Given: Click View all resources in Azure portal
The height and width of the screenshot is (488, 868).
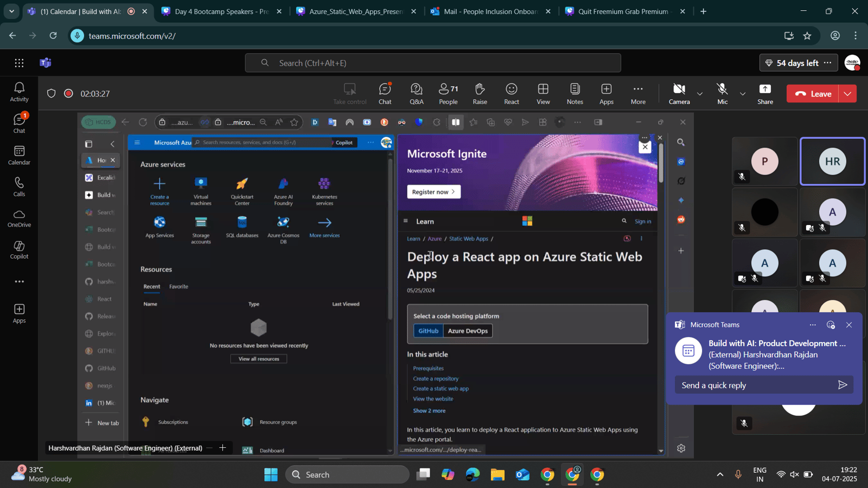Looking at the screenshot, I should (x=259, y=359).
